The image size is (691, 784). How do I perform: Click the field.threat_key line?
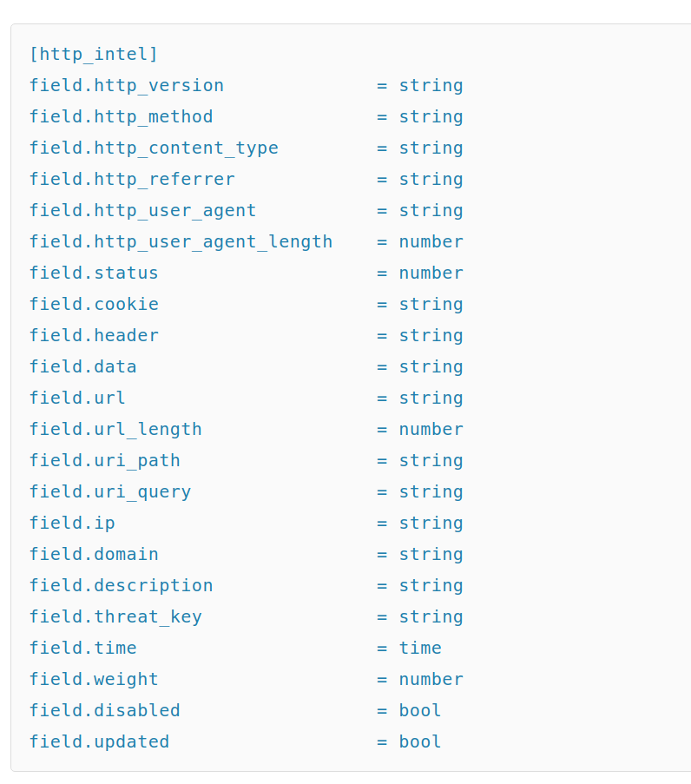point(115,617)
